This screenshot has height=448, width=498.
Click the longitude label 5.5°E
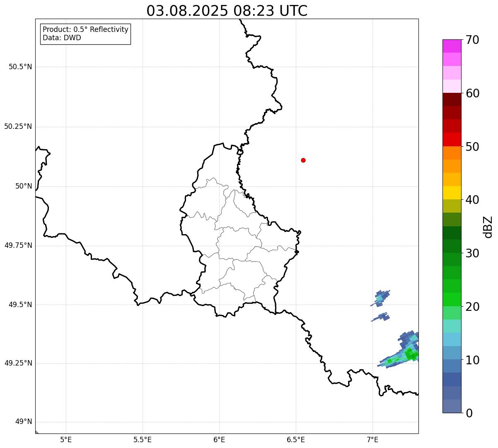tap(143, 439)
